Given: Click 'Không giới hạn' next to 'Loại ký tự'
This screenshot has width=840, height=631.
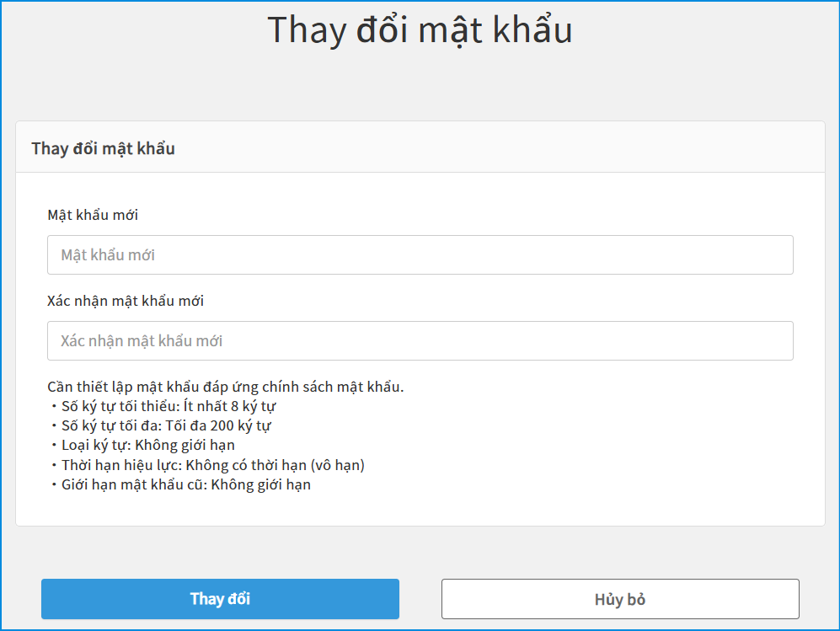Looking at the screenshot, I should (x=185, y=445).
